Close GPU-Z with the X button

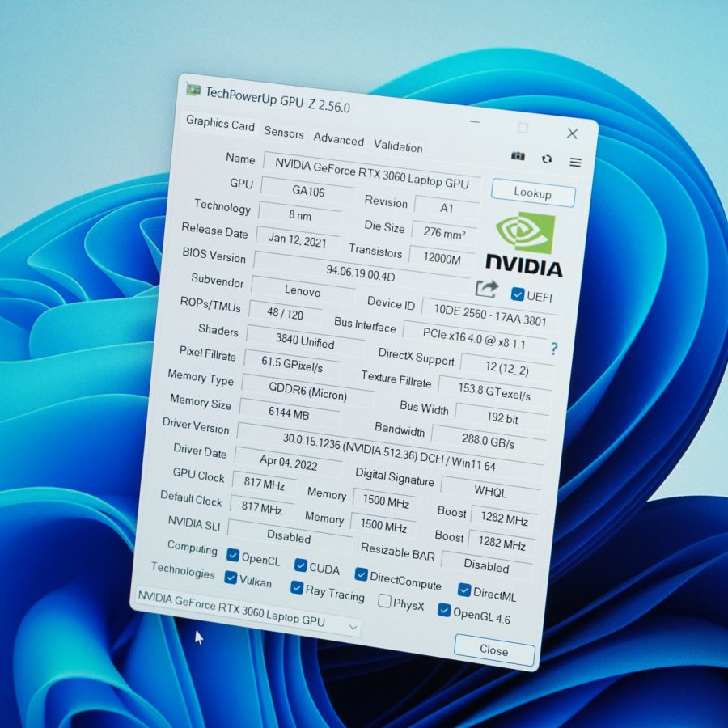(572, 133)
